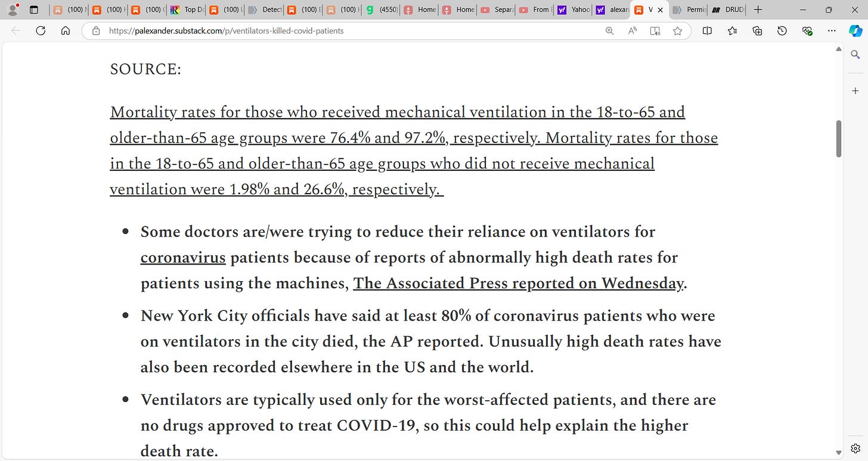Go to the browser home page
This screenshot has height=461, width=868.
(x=66, y=31)
